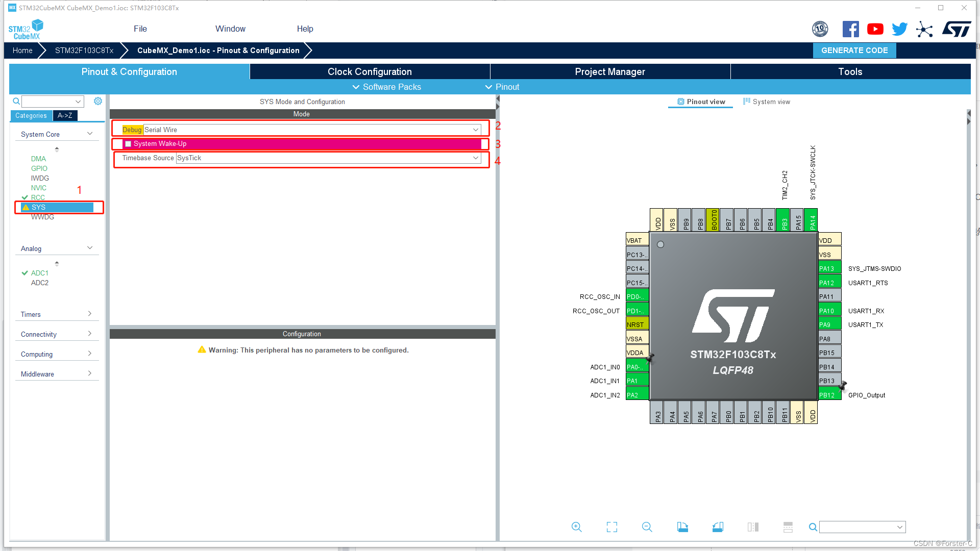Open CubeMX Twitter page via bird icon
Screen dimensions: 980x551
pyautogui.click(x=899, y=29)
